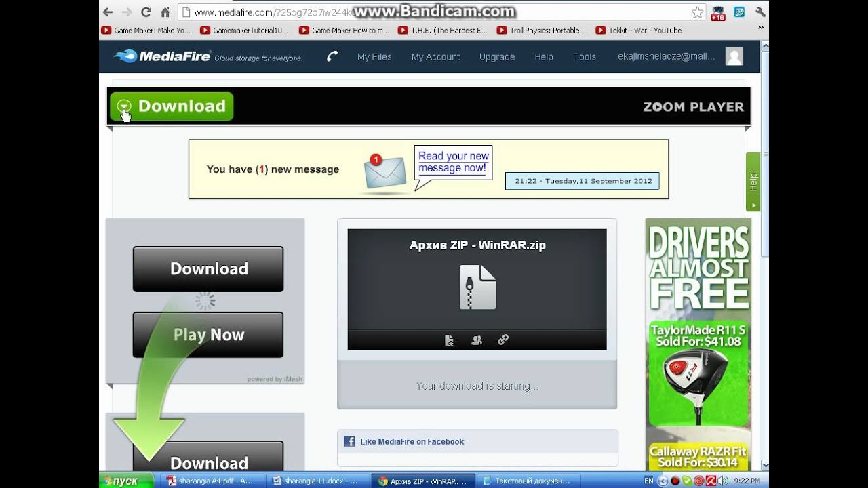Click the new message envelope icon
This screenshot has height=488, width=868.
coord(384,171)
